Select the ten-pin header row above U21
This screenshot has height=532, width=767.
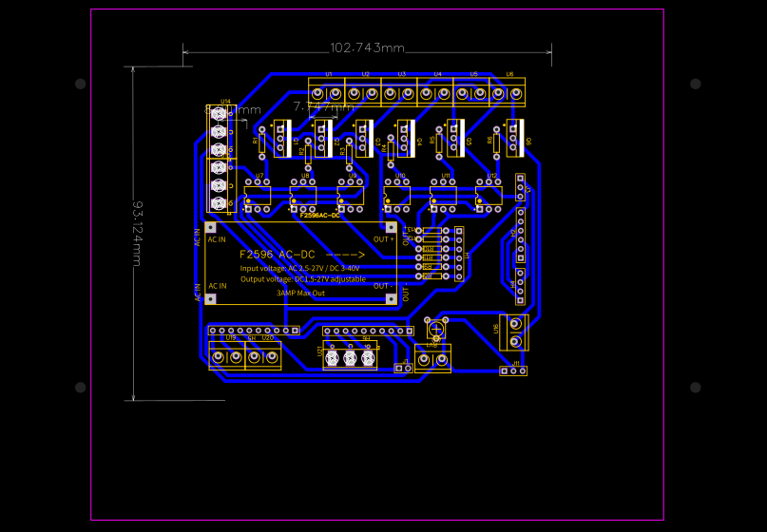click(369, 331)
